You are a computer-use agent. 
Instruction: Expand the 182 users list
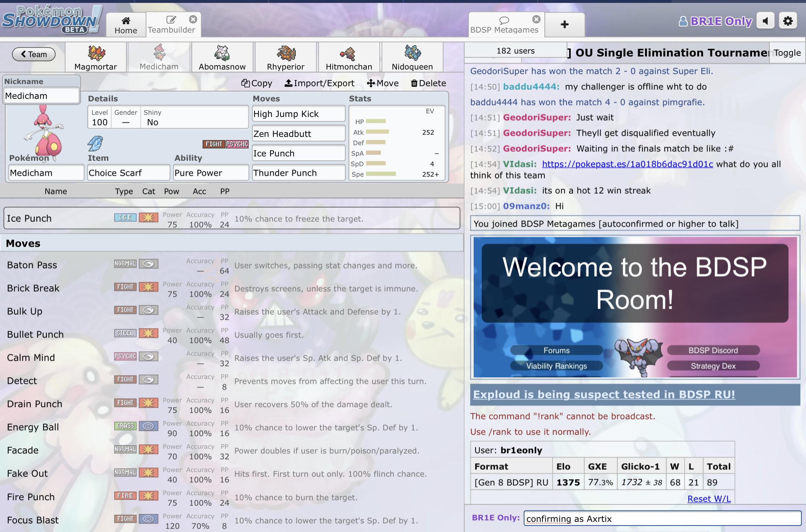(515, 51)
